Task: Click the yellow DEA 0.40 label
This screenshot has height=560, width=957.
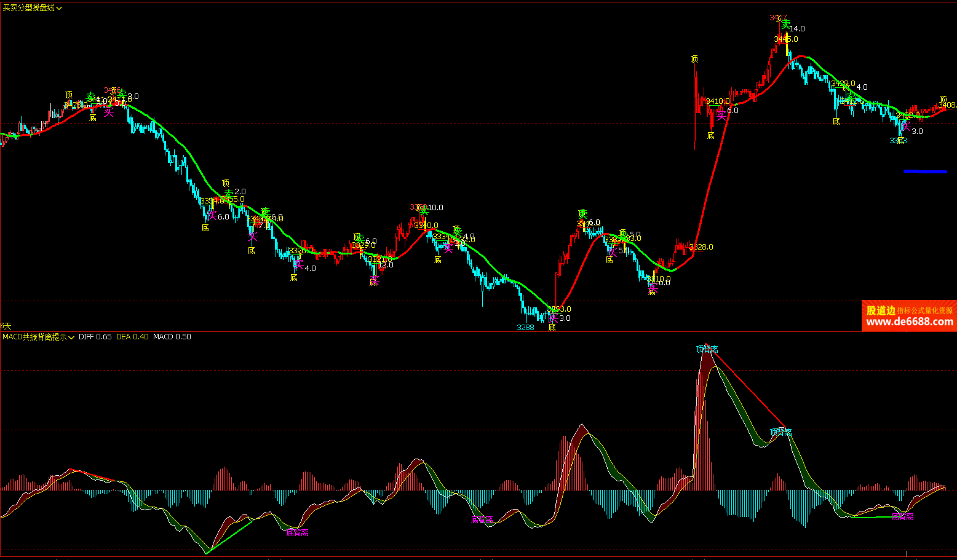Action: tap(132, 337)
